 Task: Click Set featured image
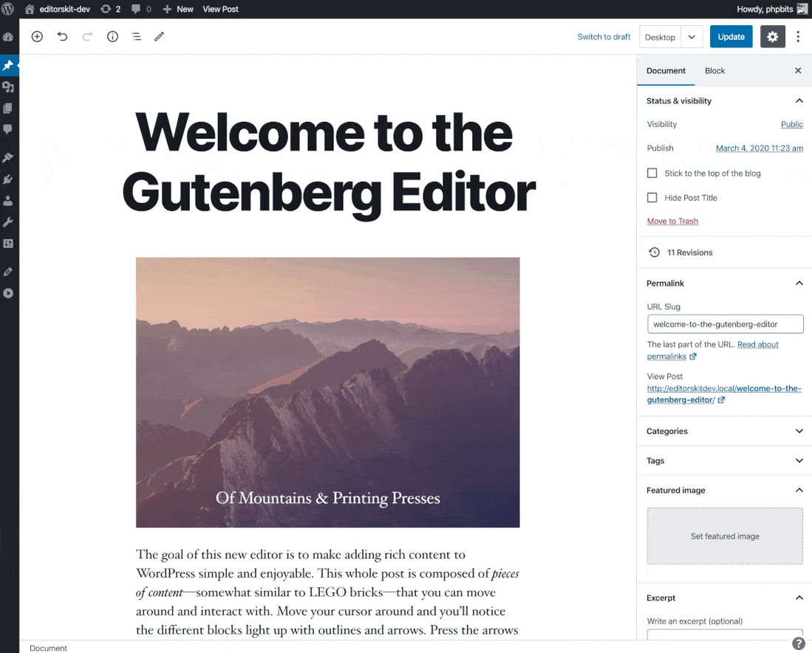coord(725,536)
